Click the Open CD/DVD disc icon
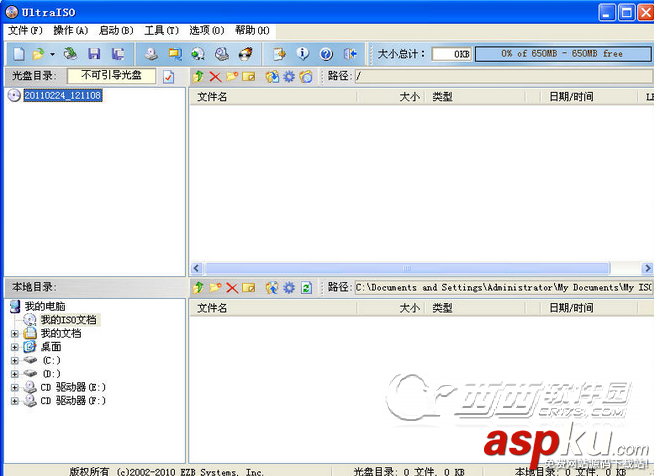Screen dimensions: 654x476 pos(70,54)
